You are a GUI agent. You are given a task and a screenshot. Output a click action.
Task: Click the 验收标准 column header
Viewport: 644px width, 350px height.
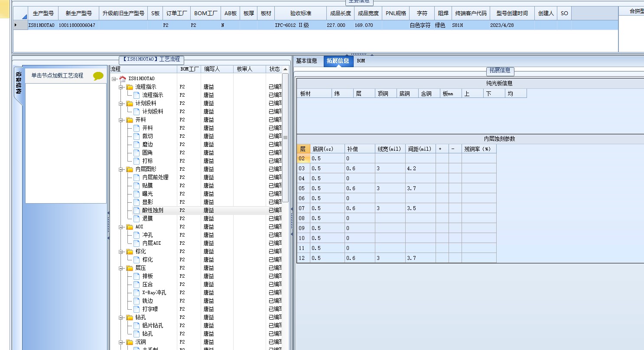pos(301,13)
